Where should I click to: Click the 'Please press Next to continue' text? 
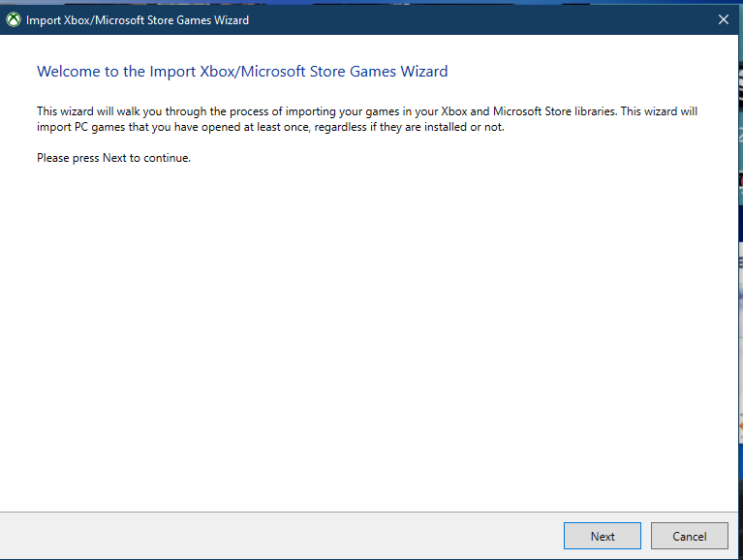pos(113,158)
